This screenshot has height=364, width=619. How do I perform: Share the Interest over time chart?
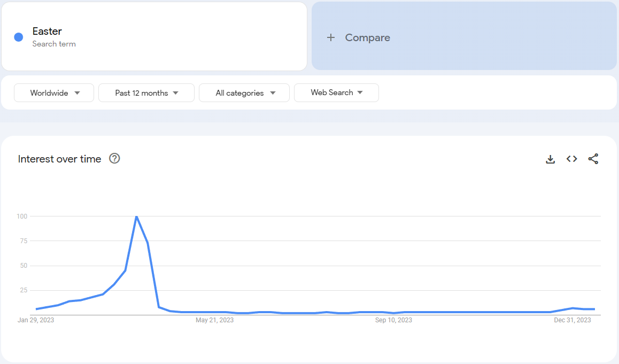coord(593,159)
